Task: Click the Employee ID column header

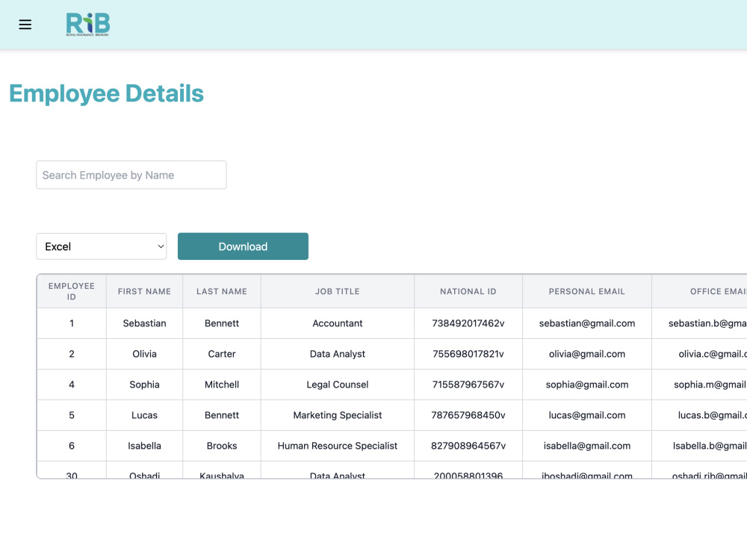Action: coord(72,291)
